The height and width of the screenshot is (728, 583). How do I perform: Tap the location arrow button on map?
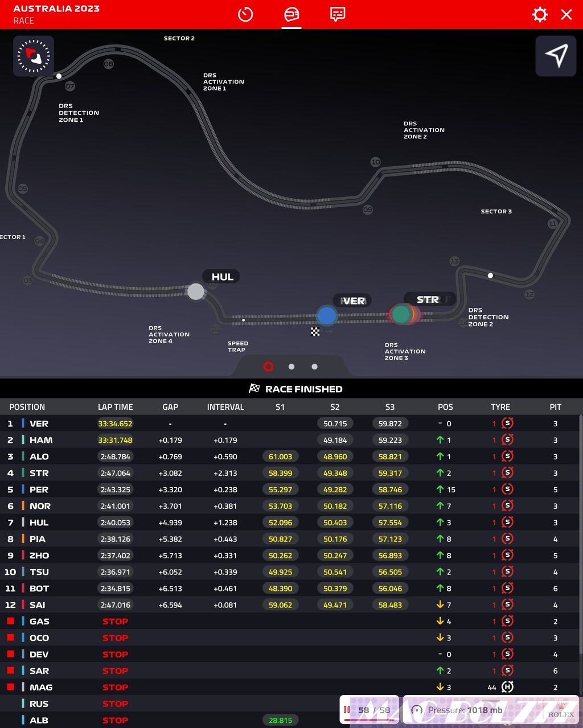point(556,56)
